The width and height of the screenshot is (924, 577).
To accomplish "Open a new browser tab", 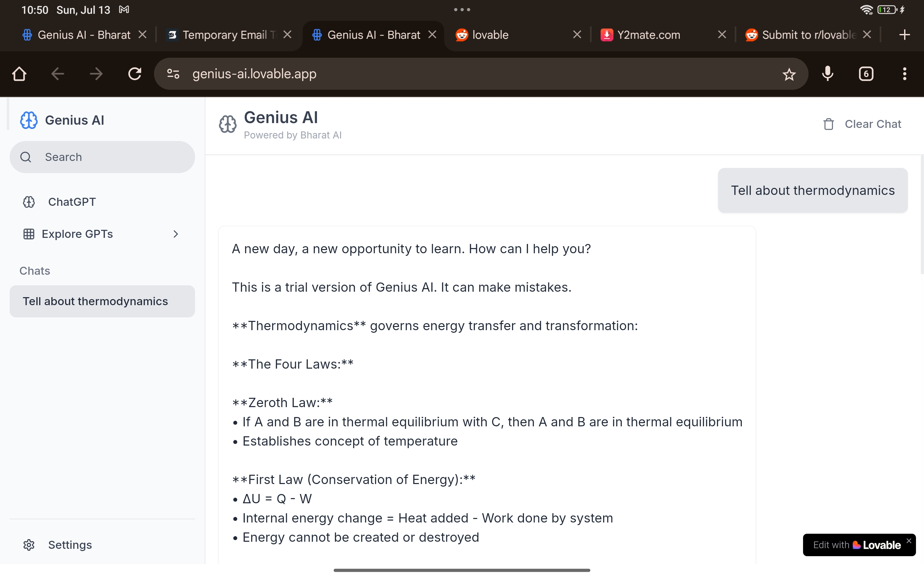I will point(904,35).
